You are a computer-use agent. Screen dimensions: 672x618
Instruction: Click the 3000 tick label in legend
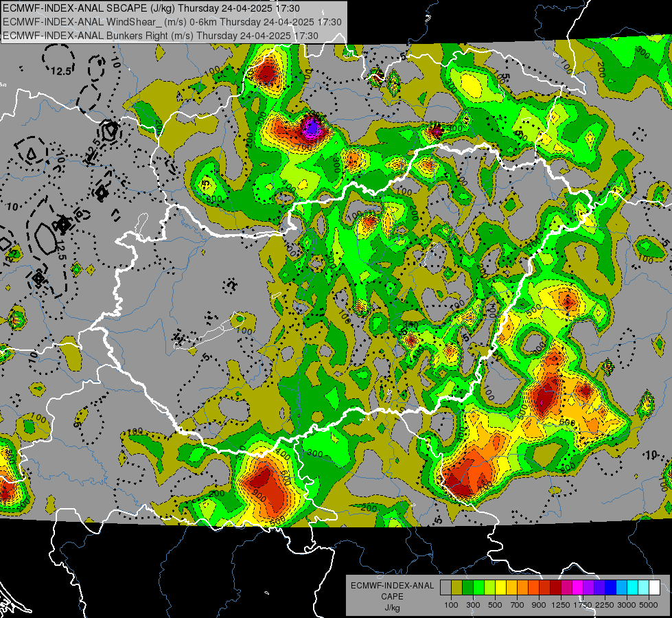(x=627, y=605)
